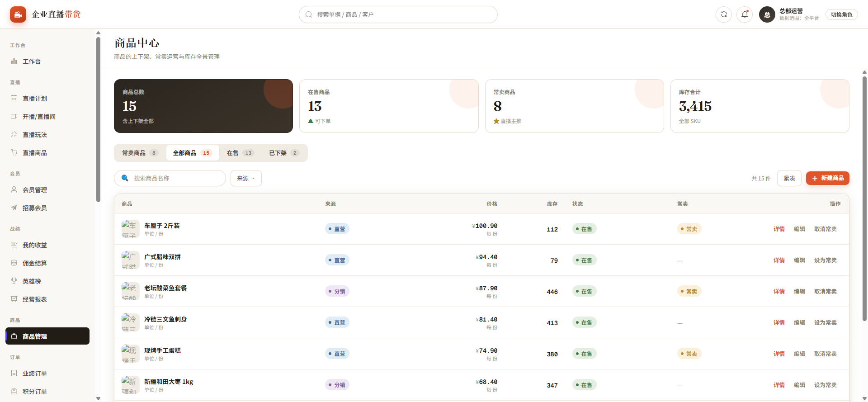
Task: Click sidebar scroll down arrow
Action: click(98, 398)
